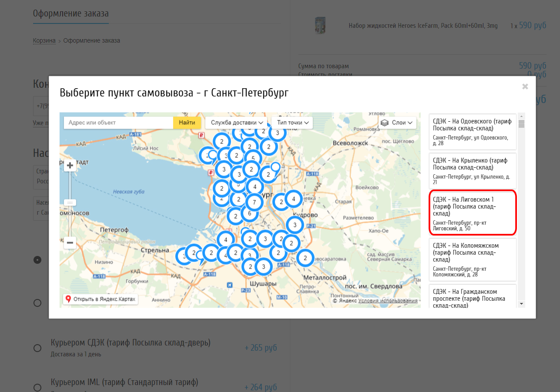Open the map in Яндекс.Картах
The width and height of the screenshot is (560, 392).
[101, 299]
